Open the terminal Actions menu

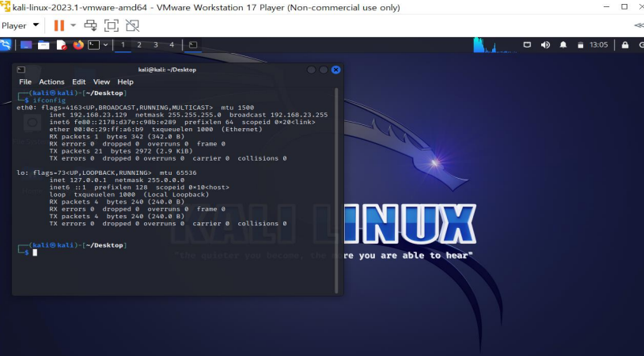pos(51,81)
